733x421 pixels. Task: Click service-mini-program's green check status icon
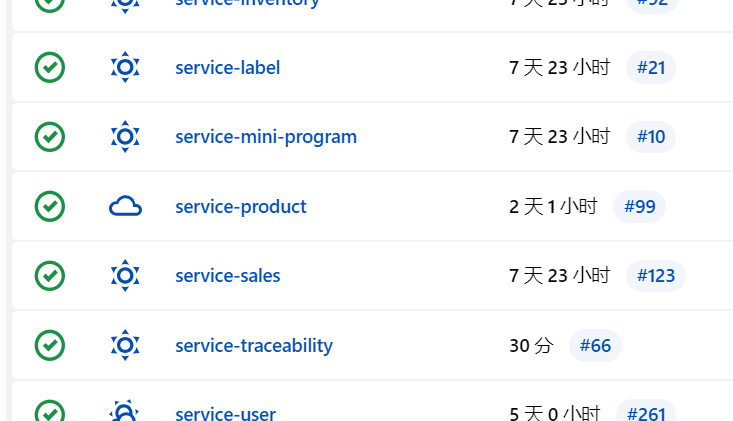[x=50, y=136]
